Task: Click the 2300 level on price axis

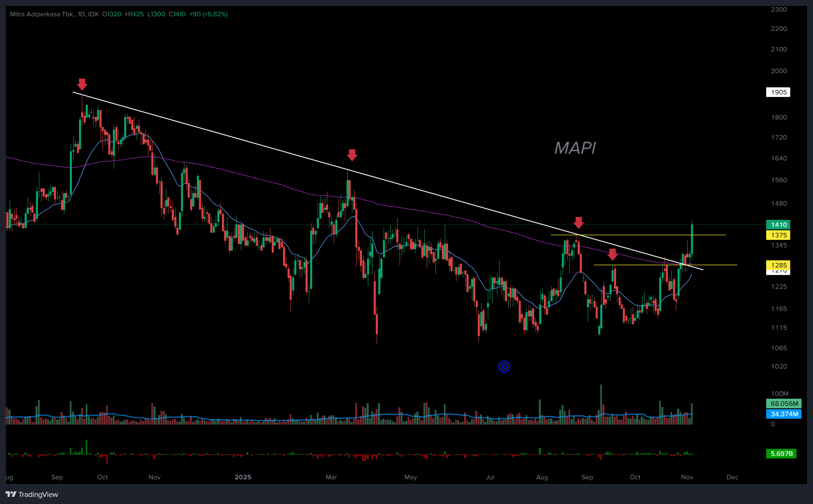Action: click(x=779, y=9)
